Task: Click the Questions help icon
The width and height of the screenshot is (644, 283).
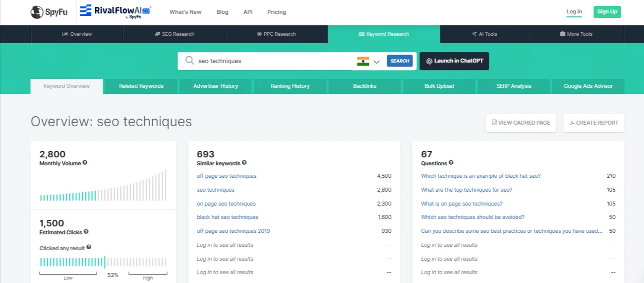Action: (451, 163)
